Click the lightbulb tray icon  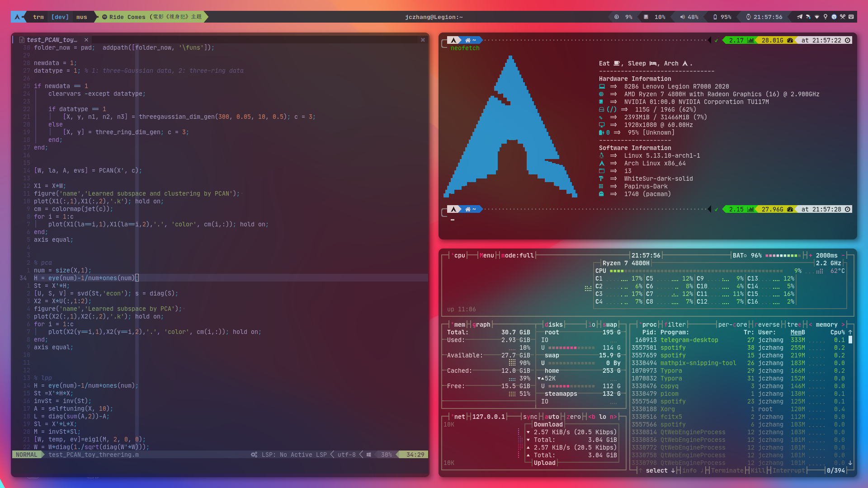point(826,17)
